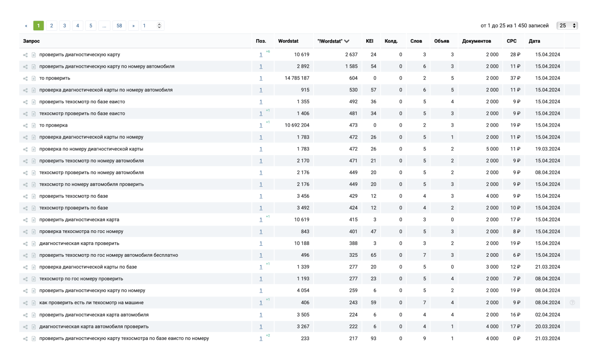Image resolution: width=598 pixels, height=364 pixels.
Task: Open the 25 records per page dropdown
Action: [567, 26]
